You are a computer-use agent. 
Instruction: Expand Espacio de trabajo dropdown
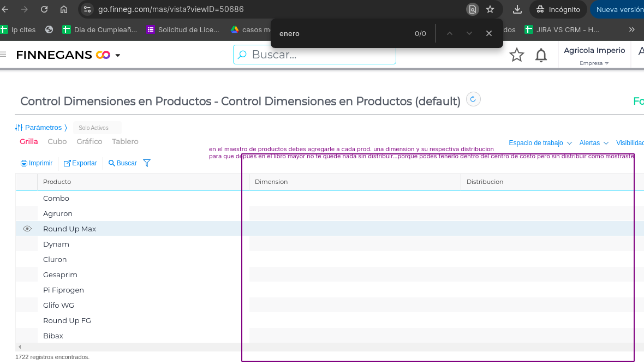point(540,143)
